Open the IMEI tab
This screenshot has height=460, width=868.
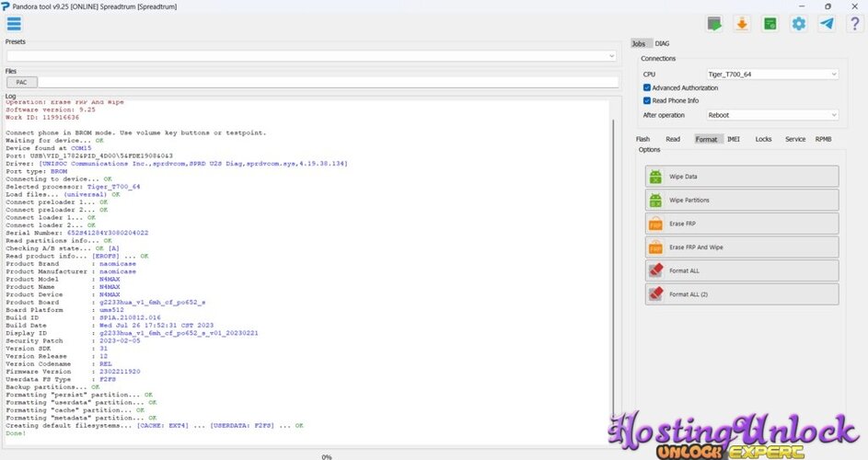[x=734, y=140]
